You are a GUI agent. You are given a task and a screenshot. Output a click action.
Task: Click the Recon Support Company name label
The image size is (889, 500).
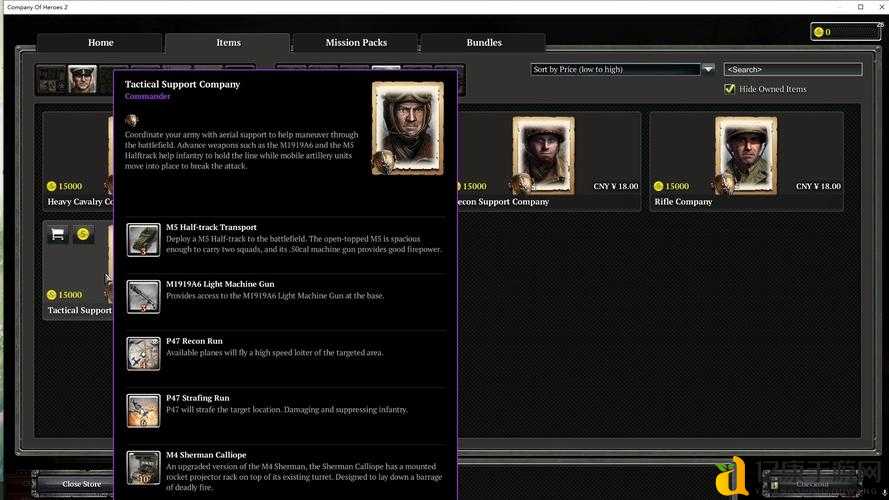[x=503, y=202]
